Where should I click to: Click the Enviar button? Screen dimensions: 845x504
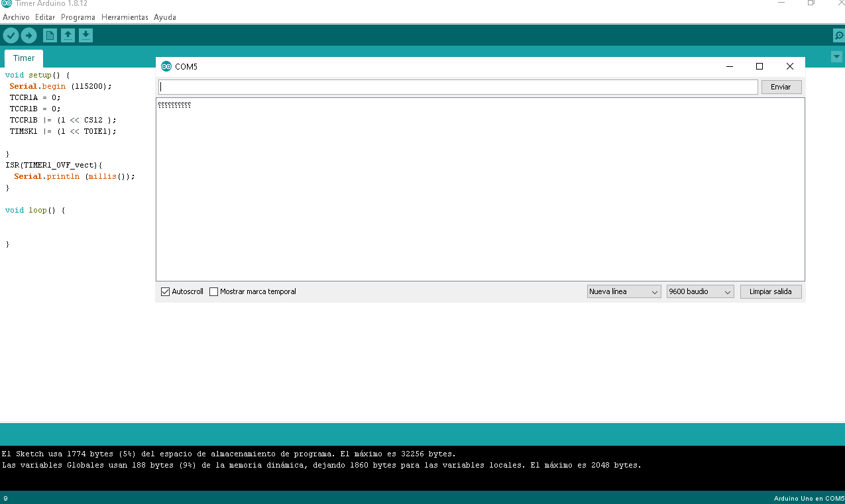point(781,87)
